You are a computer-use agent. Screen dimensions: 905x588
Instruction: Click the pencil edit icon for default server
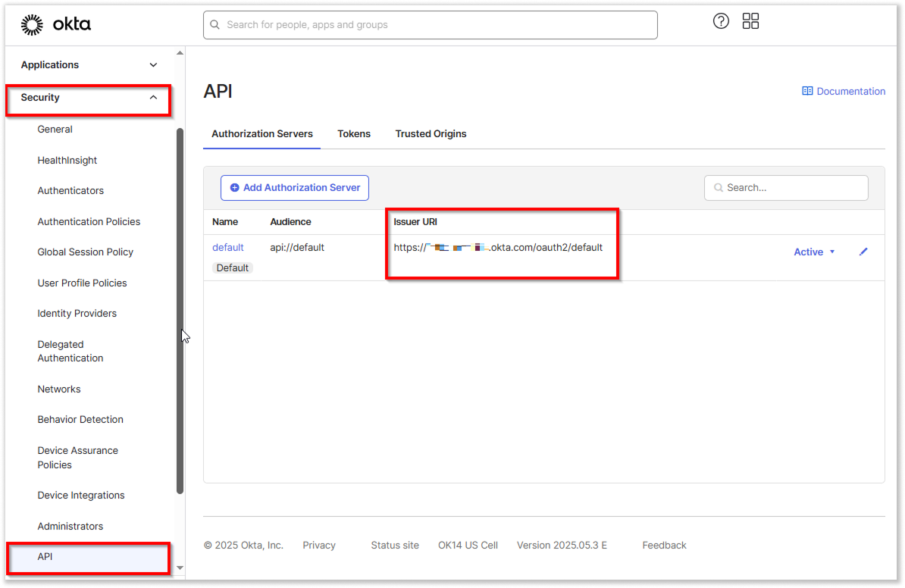point(863,252)
